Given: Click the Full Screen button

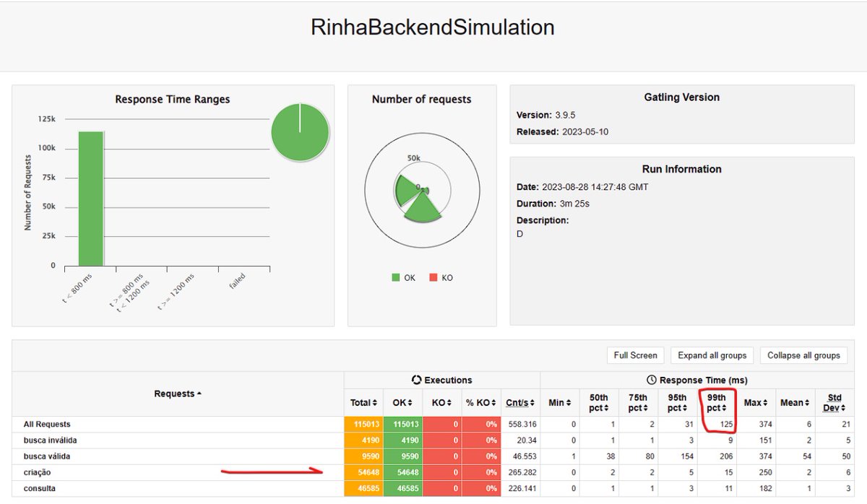Looking at the screenshot, I should pyautogui.click(x=635, y=355).
